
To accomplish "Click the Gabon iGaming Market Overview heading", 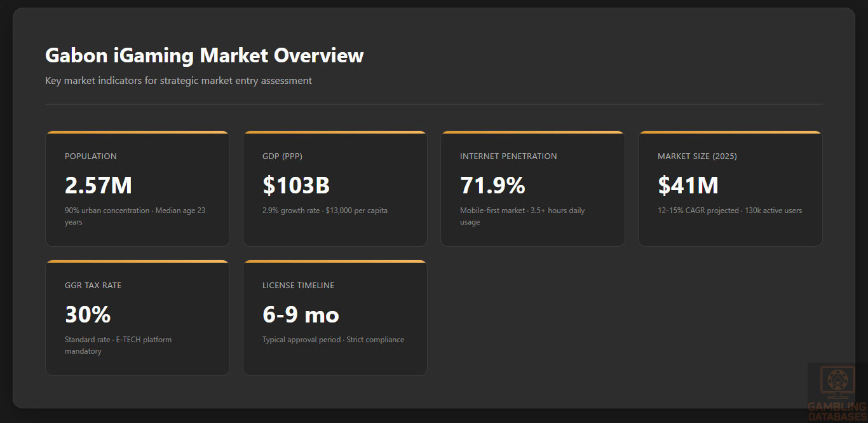I will (x=204, y=55).
